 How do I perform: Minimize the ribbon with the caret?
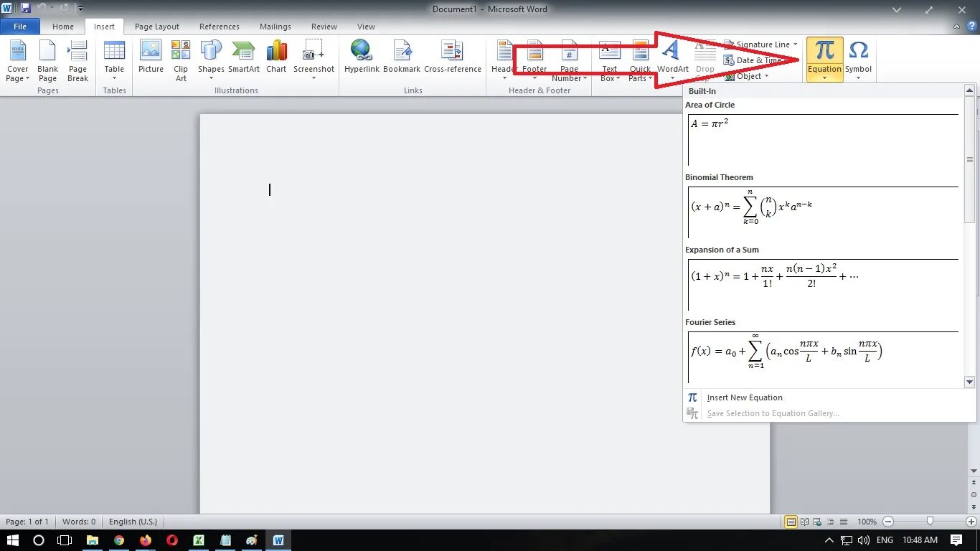click(x=956, y=27)
